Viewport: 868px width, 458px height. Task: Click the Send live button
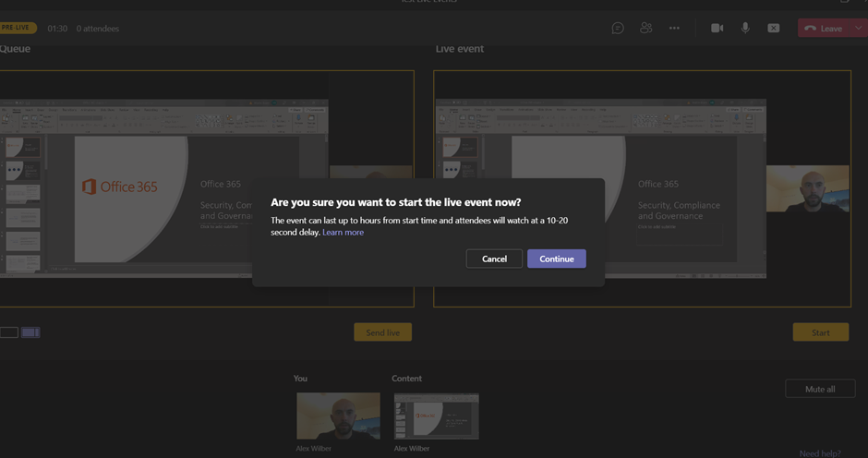point(382,332)
